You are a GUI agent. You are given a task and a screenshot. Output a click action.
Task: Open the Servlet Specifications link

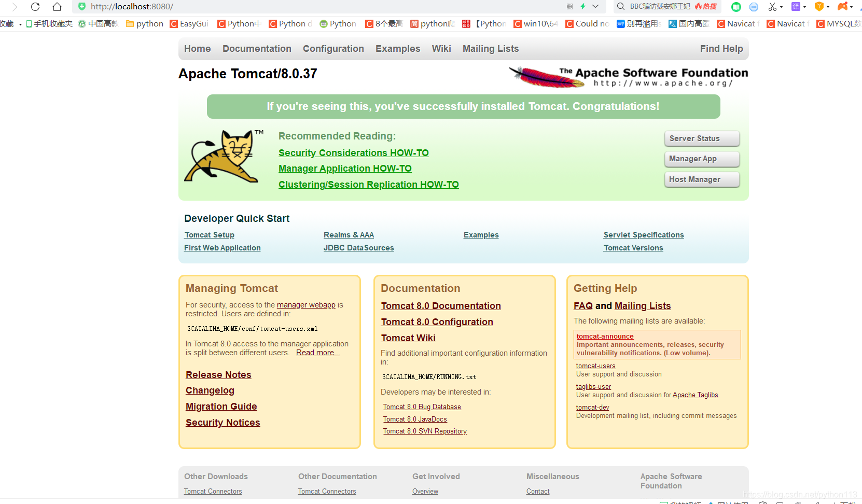644,235
